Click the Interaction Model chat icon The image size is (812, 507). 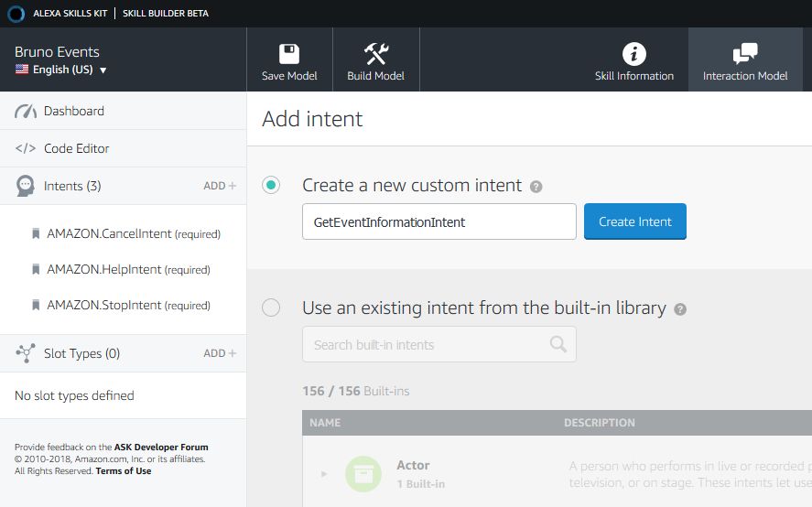click(744, 53)
